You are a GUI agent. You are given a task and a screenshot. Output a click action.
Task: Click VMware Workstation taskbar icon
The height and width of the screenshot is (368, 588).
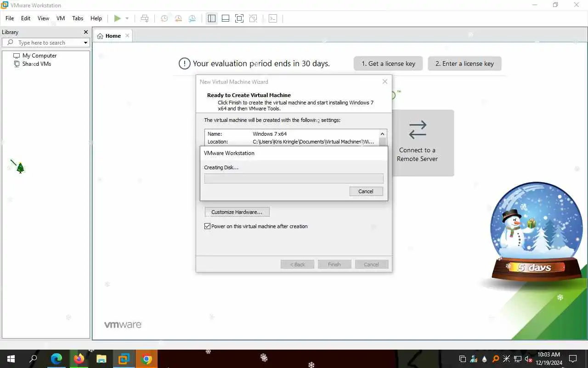pos(124,359)
